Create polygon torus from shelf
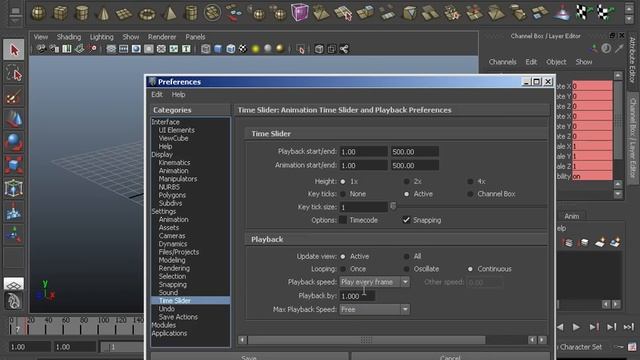The height and width of the screenshot is (360, 640). [147, 14]
